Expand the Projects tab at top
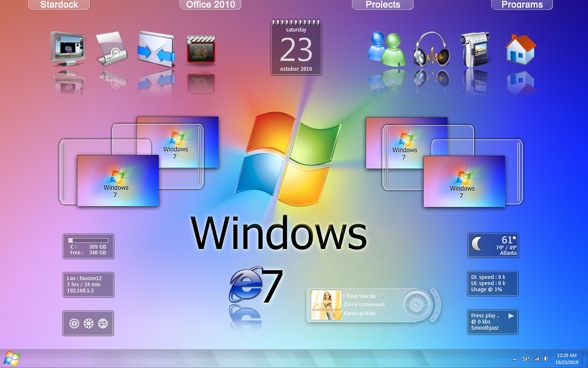This screenshot has width=588, height=368. tap(383, 4)
